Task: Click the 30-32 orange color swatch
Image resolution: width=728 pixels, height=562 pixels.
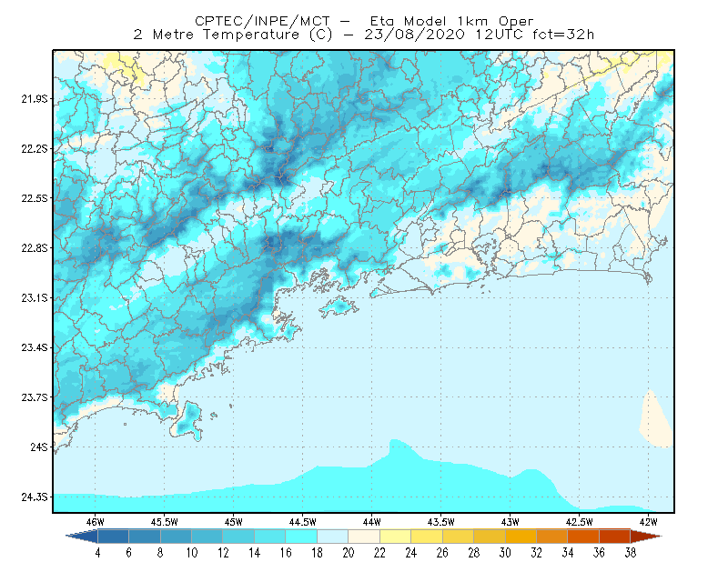Action: (x=521, y=537)
